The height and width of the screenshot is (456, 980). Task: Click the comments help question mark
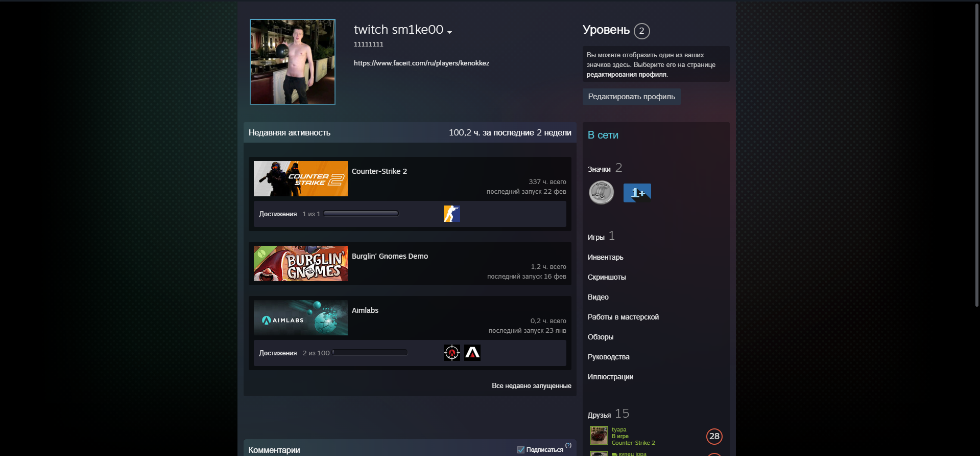click(x=568, y=445)
